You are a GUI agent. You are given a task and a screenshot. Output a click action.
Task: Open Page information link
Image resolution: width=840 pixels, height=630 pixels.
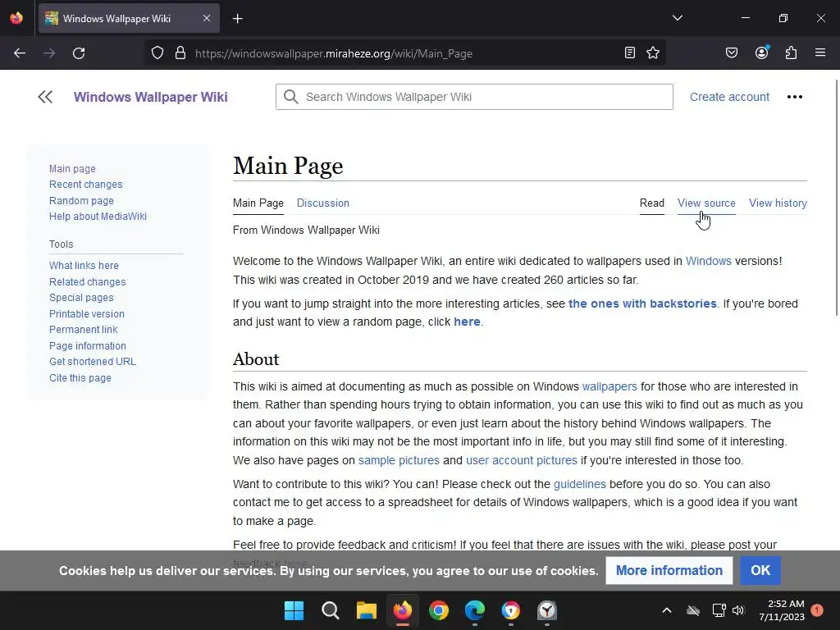[87, 346]
